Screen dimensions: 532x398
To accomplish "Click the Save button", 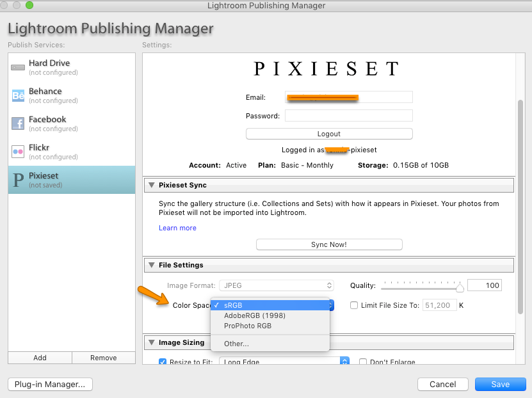I will (501, 385).
